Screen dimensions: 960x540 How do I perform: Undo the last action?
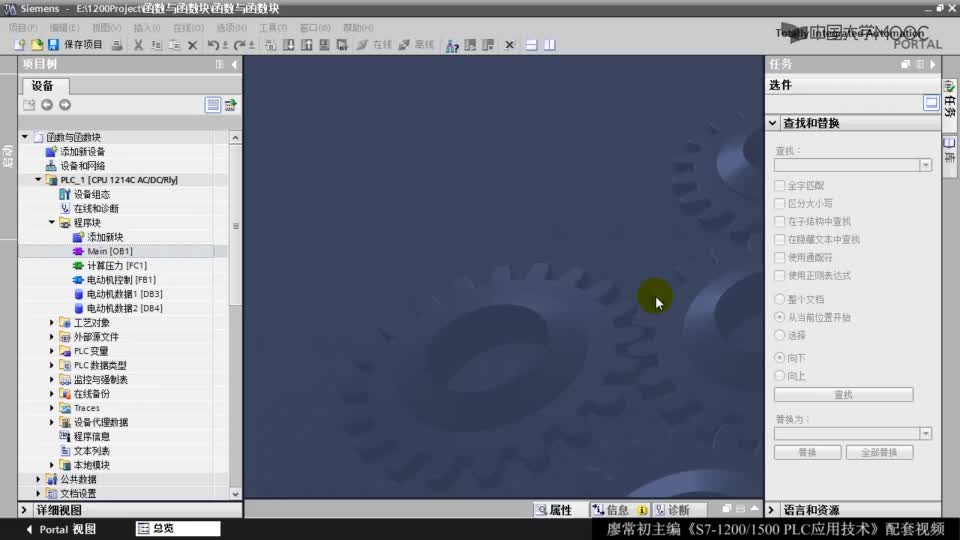(x=212, y=45)
